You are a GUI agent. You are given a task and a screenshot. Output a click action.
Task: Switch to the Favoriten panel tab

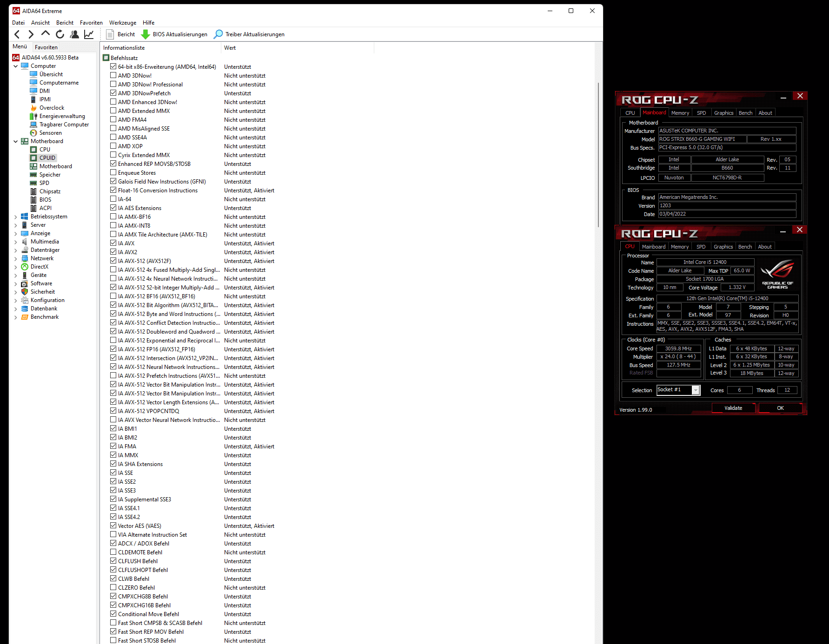coord(46,47)
